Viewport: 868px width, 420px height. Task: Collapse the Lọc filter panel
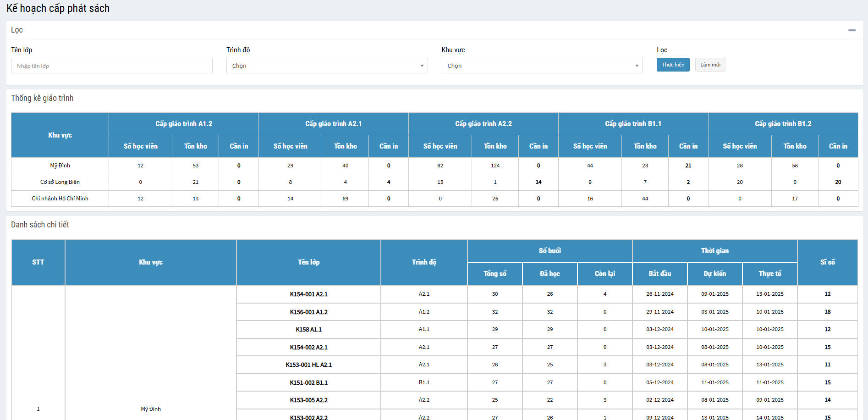[852, 30]
